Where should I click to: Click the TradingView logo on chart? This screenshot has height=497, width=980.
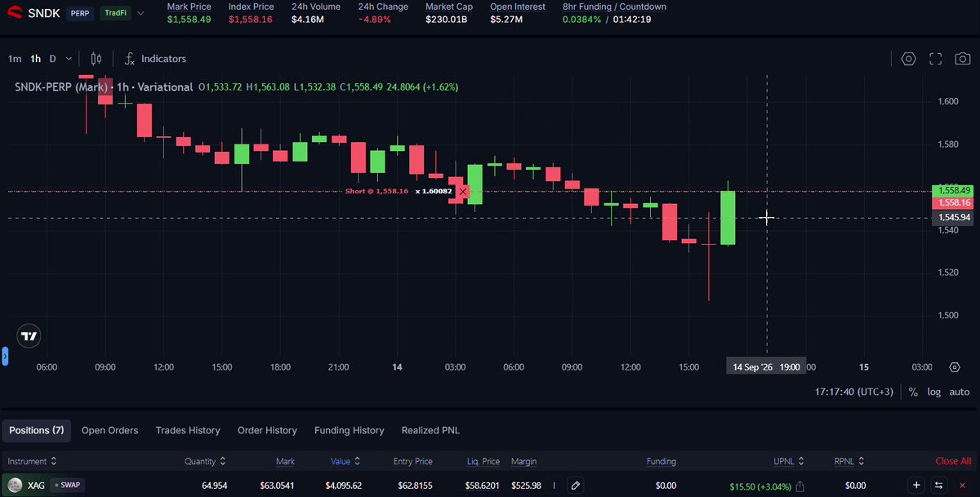click(x=29, y=336)
